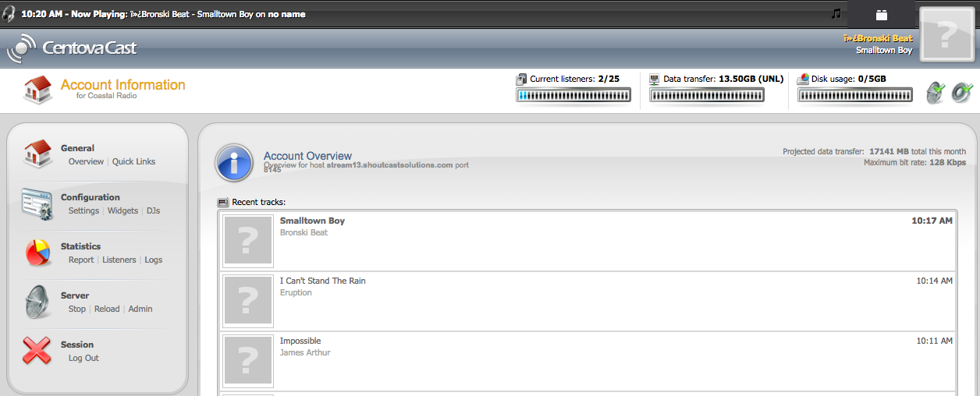Click the house icon beside Account Information
Viewport: 980px width, 396px height.
(37, 90)
